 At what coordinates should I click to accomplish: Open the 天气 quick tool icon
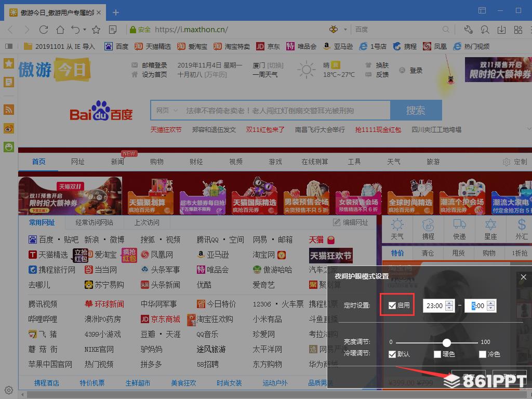click(397, 229)
